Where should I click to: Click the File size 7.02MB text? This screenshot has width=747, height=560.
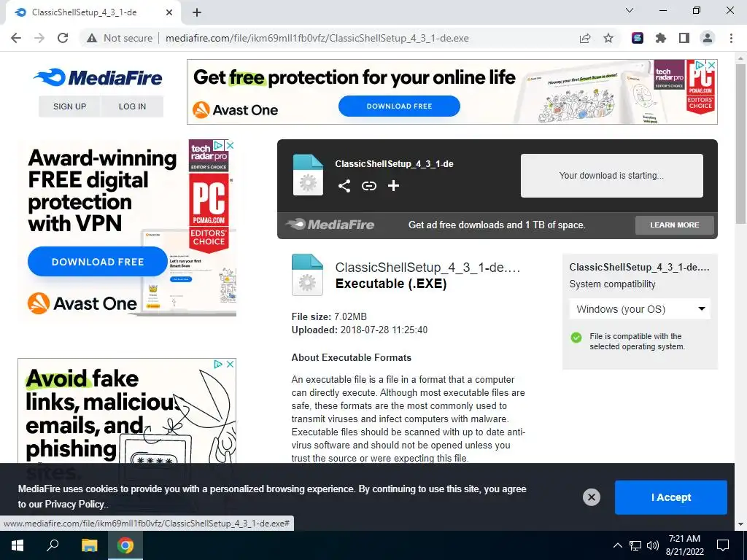[329, 316]
